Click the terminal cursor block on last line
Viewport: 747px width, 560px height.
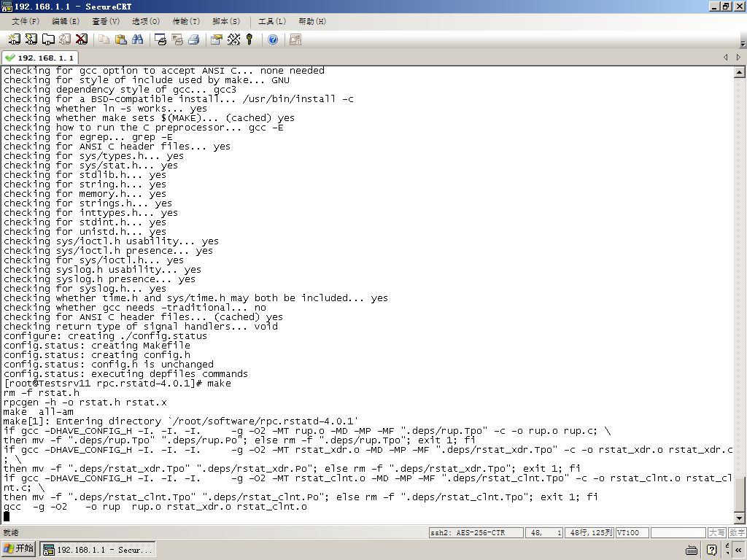tap(7, 516)
